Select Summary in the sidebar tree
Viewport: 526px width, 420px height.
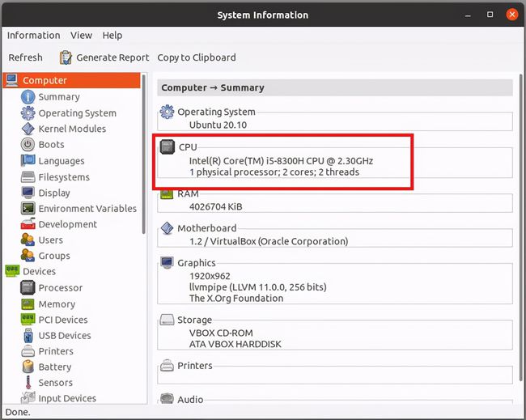coord(59,97)
